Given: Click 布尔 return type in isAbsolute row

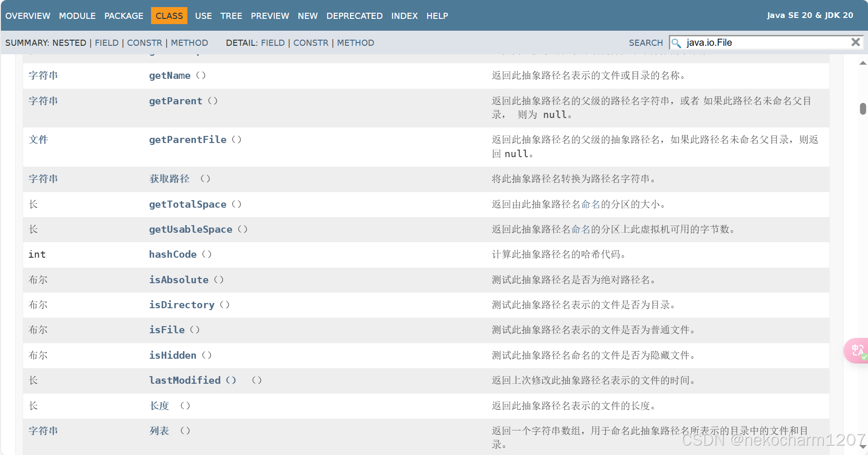Looking at the screenshot, I should pos(38,280).
